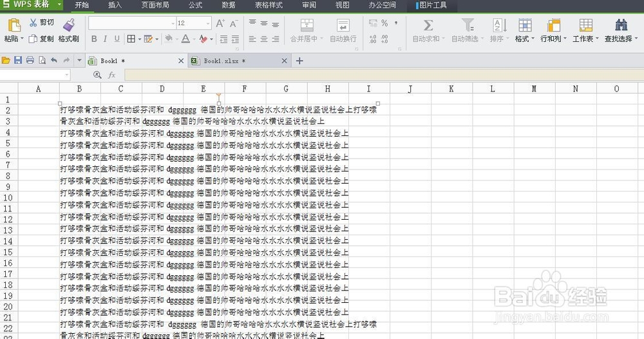Switch to the 开始 ribbon tab
The image size is (644, 339).
point(82,5)
